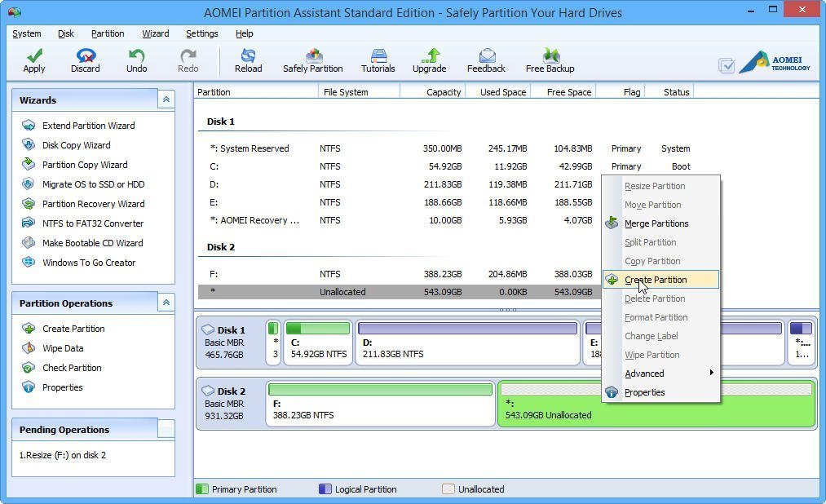Click the Apply checkmark icon
The width and height of the screenshot is (826, 504).
click(x=34, y=55)
